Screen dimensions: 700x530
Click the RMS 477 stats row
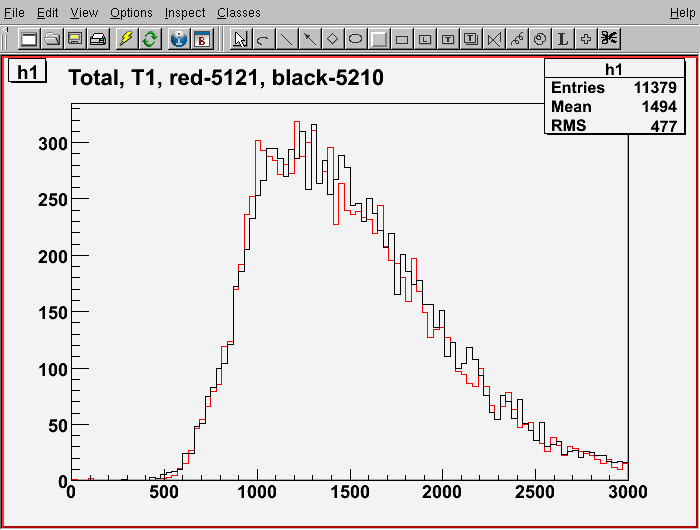coord(614,126)
